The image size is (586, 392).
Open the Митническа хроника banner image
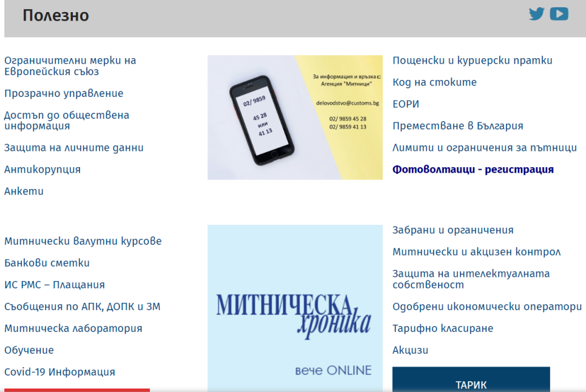(x=295, y=308)
